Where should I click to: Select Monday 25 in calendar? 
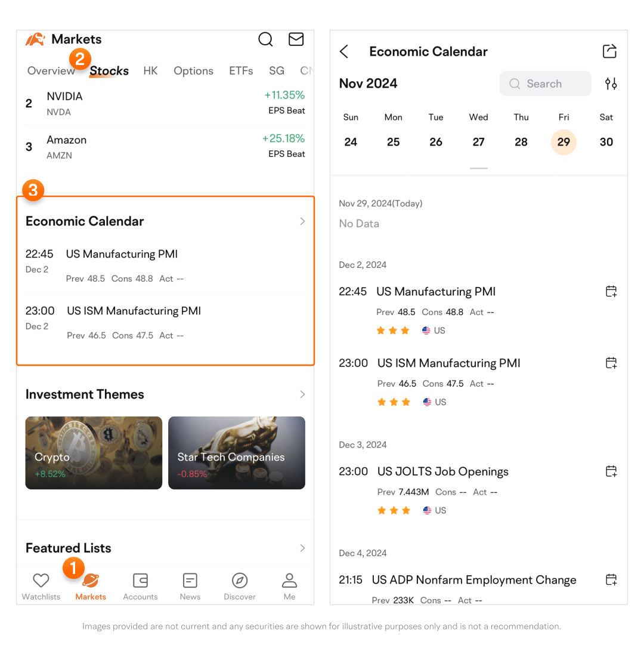(394, 142)
